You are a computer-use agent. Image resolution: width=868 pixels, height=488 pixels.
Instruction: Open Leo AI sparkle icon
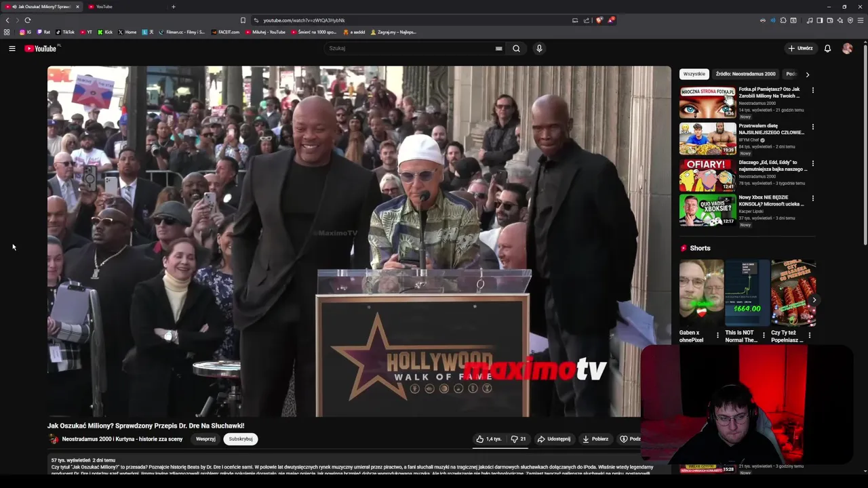pos(840,20)
